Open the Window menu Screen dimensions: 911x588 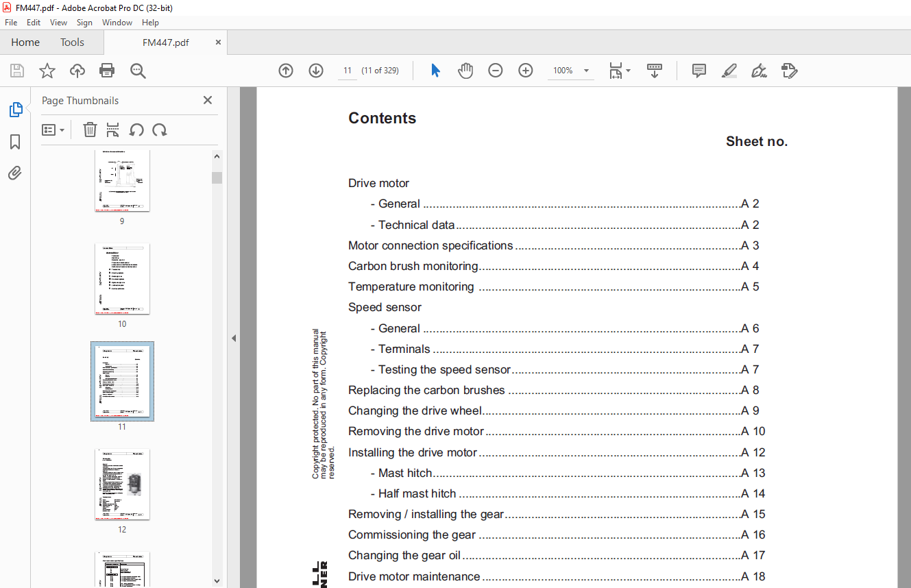click(117, 23)
